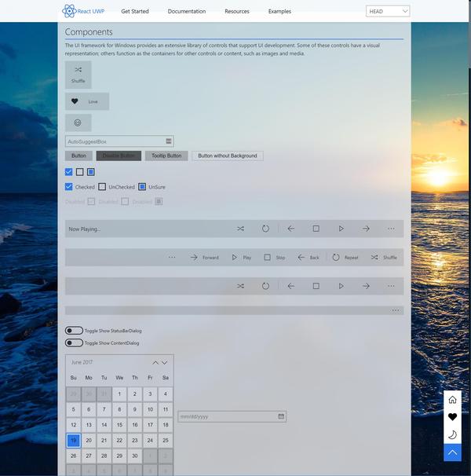471x476 pixels.
Task: Click the Stop labeled command button
Action: coord(274,258)
